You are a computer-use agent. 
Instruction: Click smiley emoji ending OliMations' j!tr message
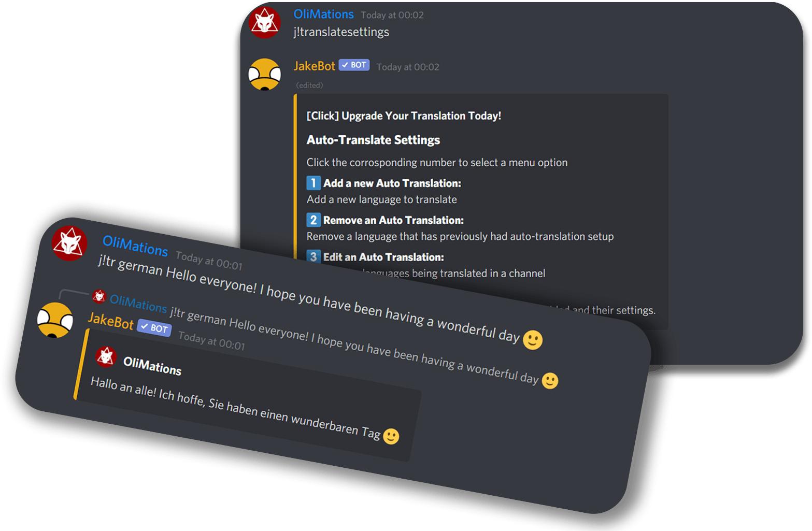533,340
